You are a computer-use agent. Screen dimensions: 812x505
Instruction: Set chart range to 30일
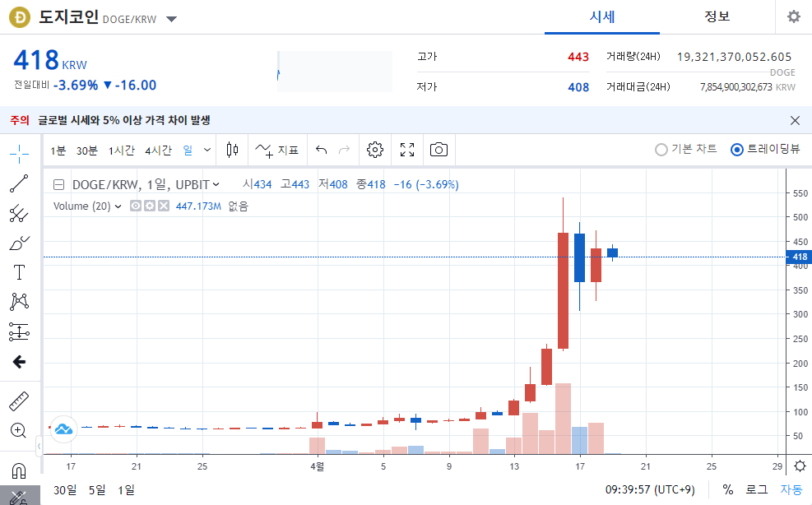coord(65,489)
